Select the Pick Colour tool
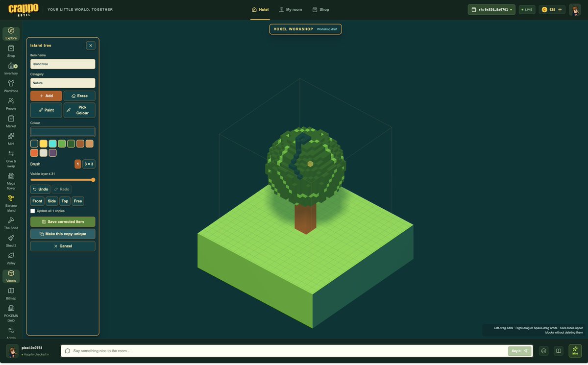 point(79,110)
